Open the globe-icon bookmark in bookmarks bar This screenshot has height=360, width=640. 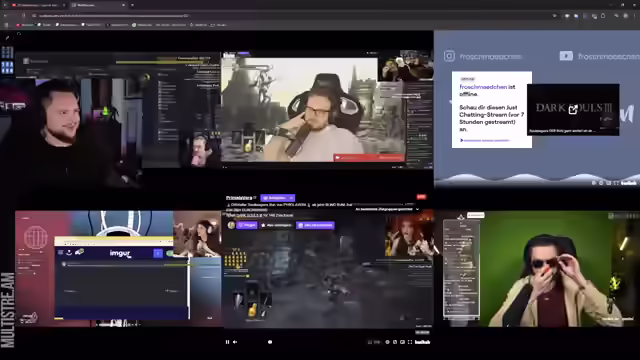pos(141,25)
